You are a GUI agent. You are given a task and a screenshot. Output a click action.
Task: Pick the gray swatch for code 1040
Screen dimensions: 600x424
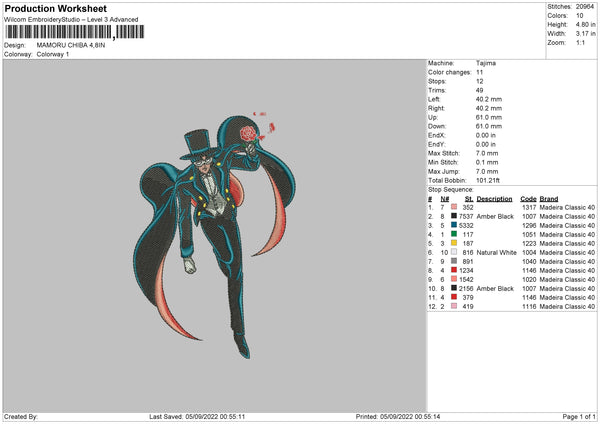(454, 261)
